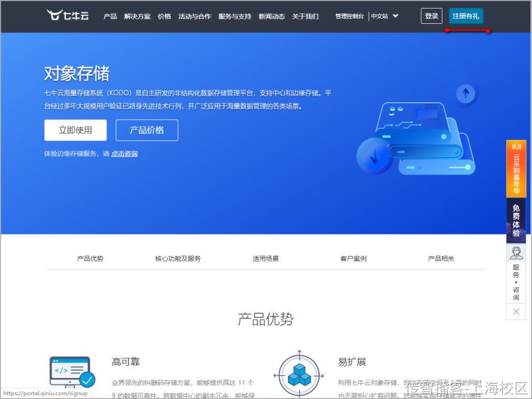Switch to 产品优势 tab
The width and height of the screenshot is (532, 399).
[90, 259]
